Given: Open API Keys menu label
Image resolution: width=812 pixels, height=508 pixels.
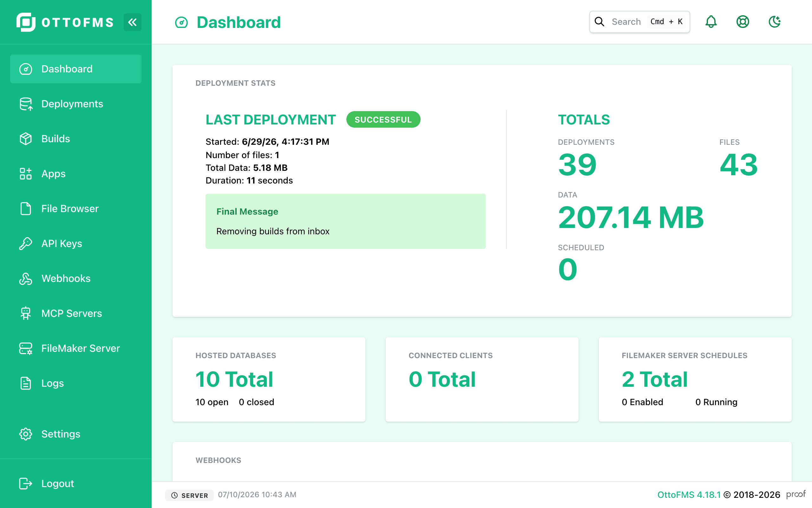Looking at the screenshot, I should 62,244.
